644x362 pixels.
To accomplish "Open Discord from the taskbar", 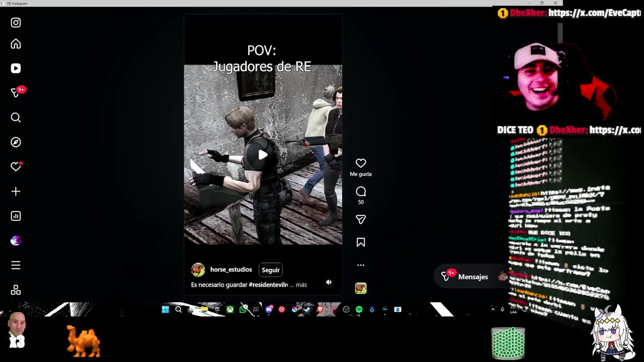I will pos(269,310).
